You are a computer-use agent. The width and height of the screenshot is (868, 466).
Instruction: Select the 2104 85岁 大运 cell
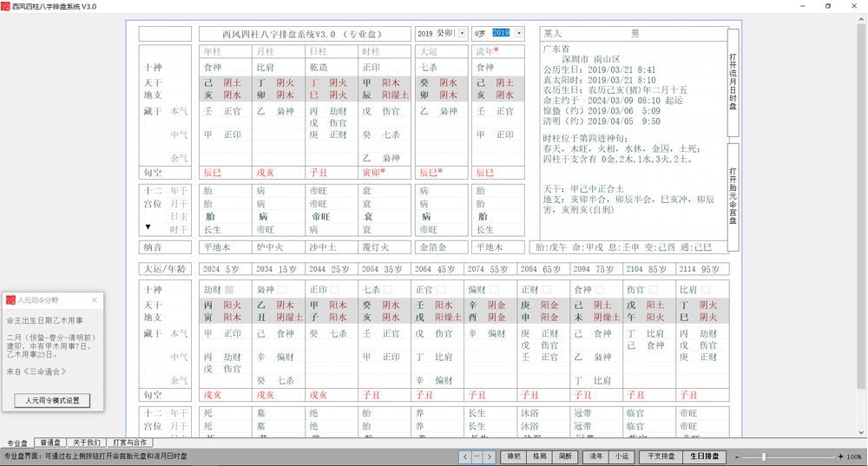tap(648, 269)
